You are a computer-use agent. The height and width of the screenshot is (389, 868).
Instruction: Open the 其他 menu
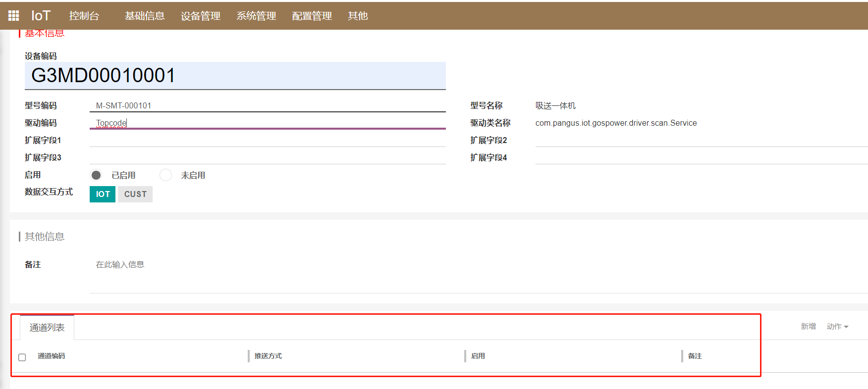tap(358, 16)
